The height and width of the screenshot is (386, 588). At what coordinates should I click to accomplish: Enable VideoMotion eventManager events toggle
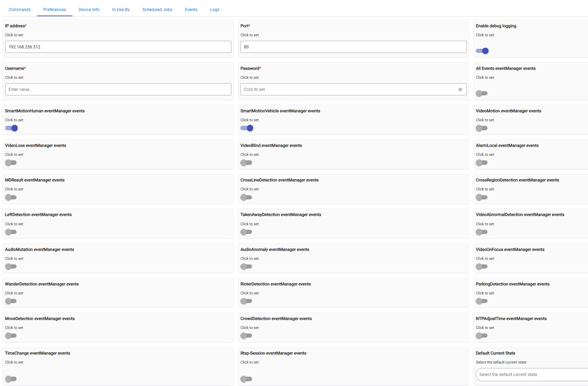481,128
